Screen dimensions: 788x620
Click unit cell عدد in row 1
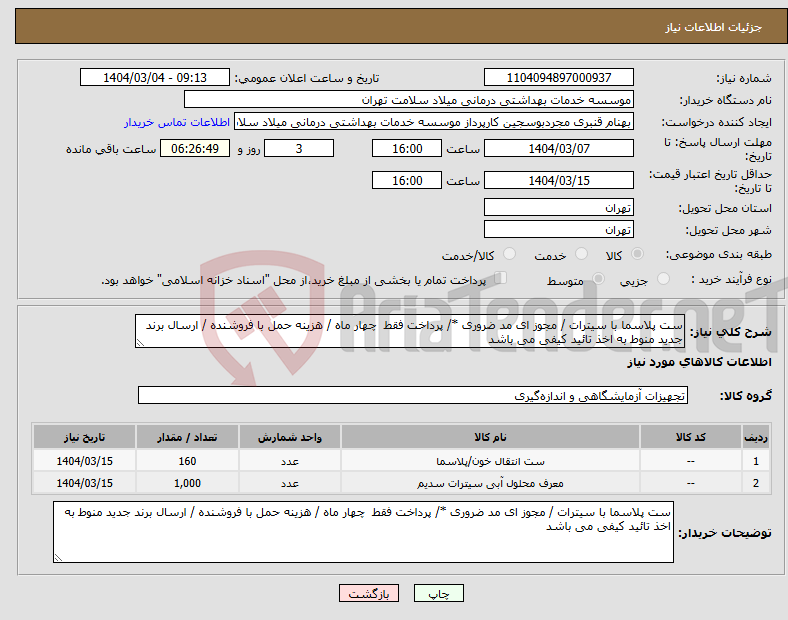click(289, 461)
